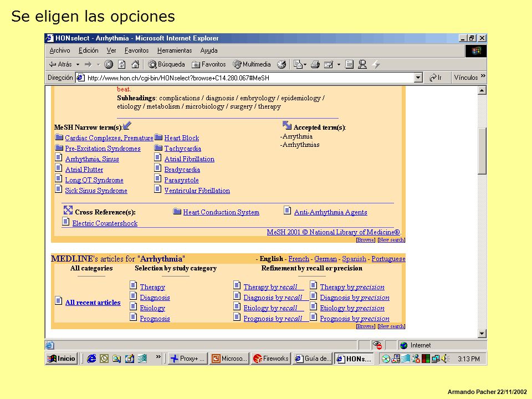Click the Discuss toolbar icon
The height and width of the screenshot is (399, 532).
(349, 64)
